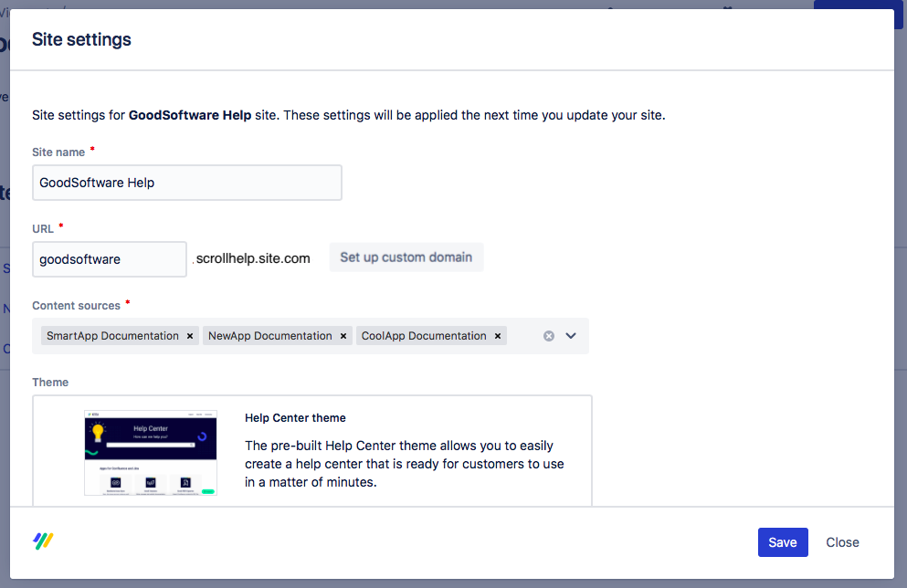Save the site settings

(x=782, y=542)
